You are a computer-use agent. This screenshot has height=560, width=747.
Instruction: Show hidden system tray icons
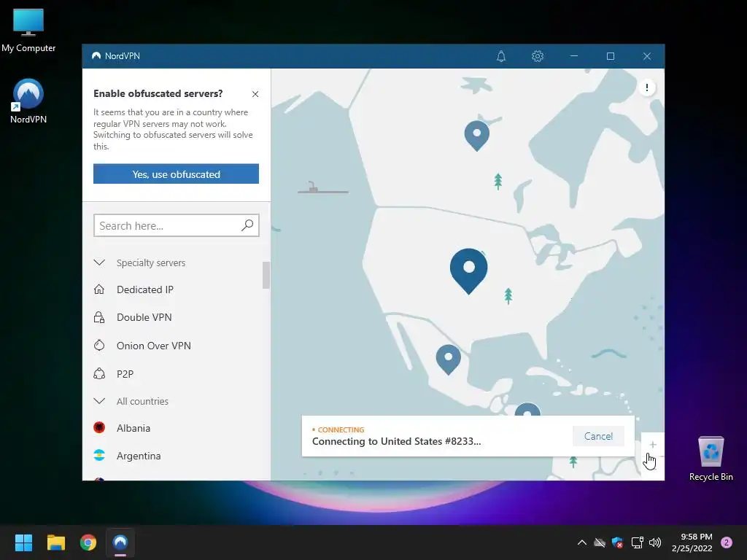coord(581,542)
